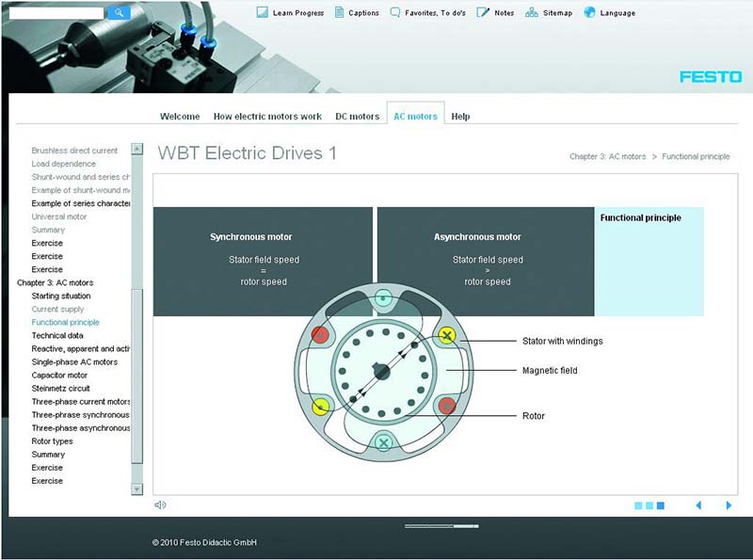This screenshot has width=753, height=560.
Task: Open the Help tab
Action: [x=460, y=116]
